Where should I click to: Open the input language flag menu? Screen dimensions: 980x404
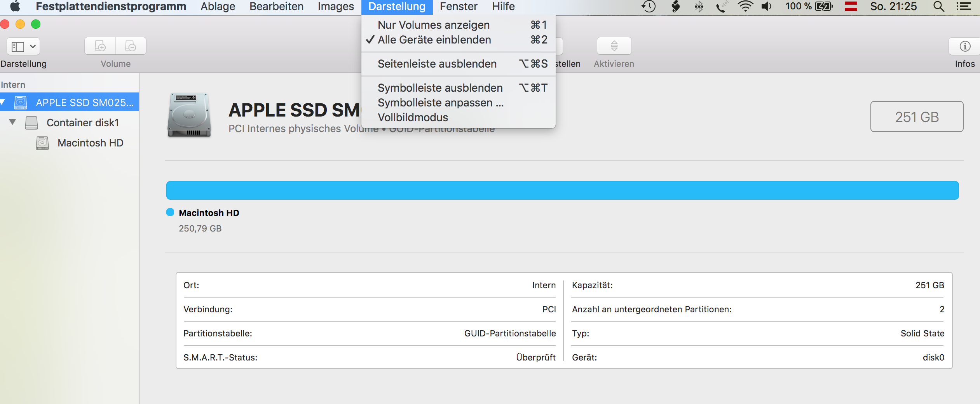(x=851, y=7)
